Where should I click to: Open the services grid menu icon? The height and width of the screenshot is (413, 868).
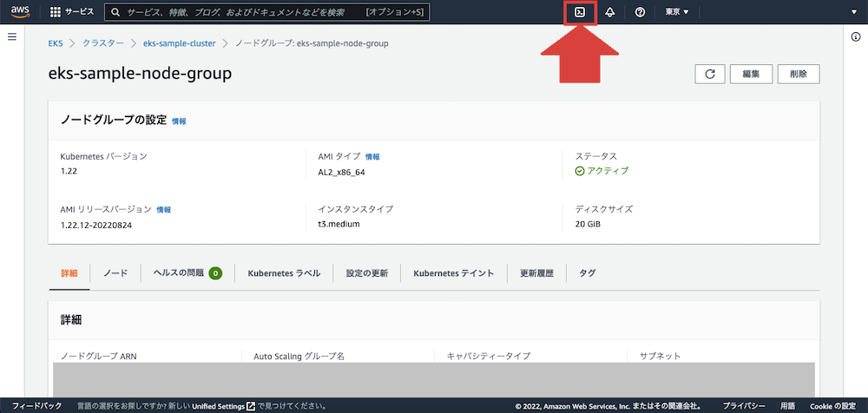pyautogui.click(x=56, y=12)
